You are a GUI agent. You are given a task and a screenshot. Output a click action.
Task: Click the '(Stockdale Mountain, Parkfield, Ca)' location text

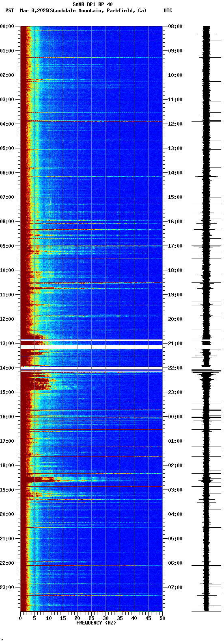pyautogui.click(x=97, y=11)
